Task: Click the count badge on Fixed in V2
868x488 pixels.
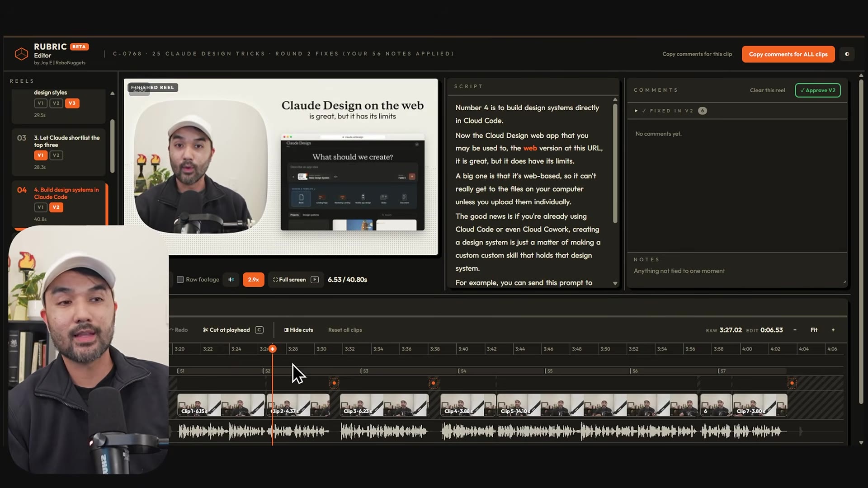Action: 702,111
